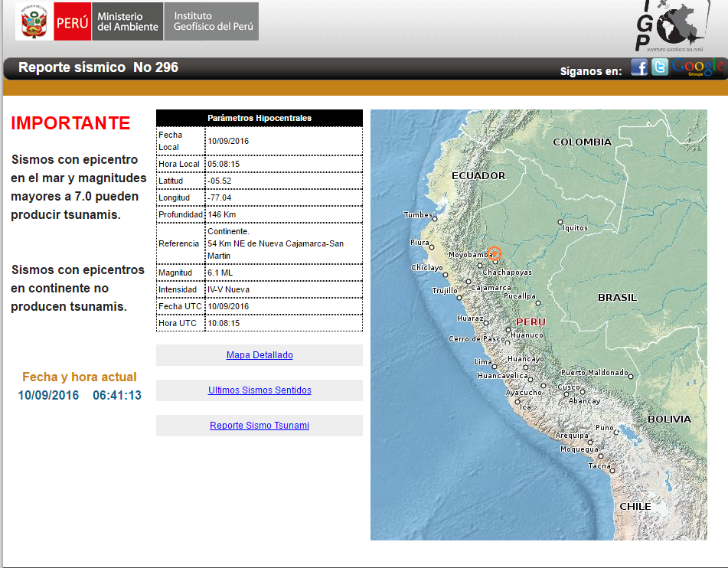The height and width of the screenshot is (568, 728).
Task: Click the orange epicenter marker on map
Action: [x=495, y=253]
